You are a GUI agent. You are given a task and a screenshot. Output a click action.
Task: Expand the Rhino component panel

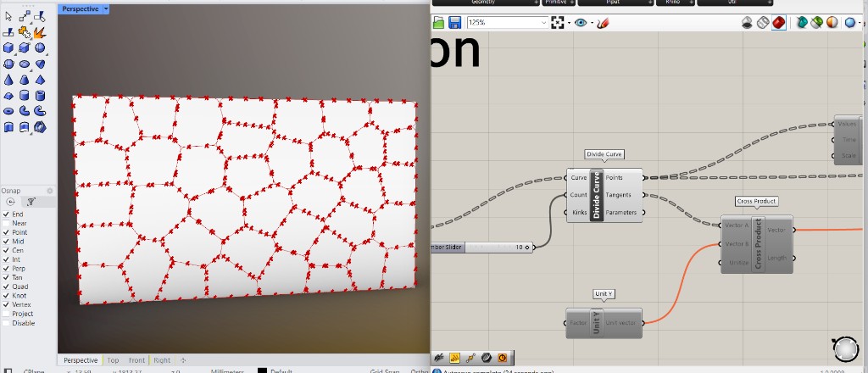692,3
